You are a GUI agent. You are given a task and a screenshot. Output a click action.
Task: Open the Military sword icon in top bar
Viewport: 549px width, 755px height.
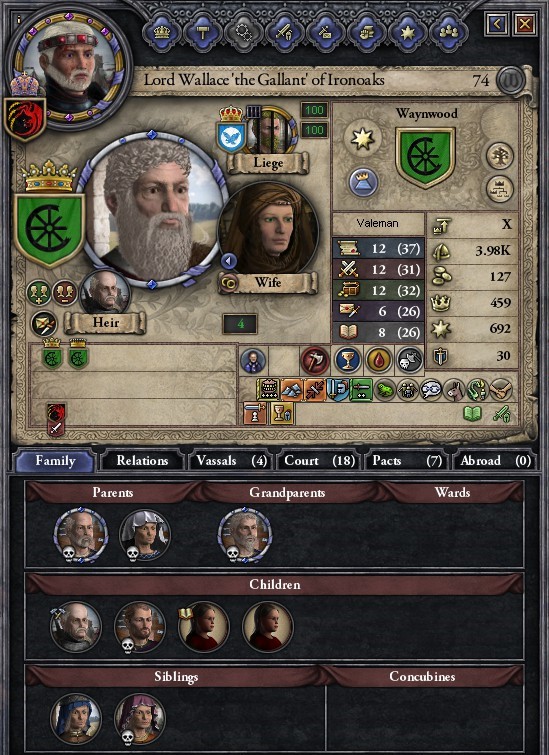pos(285,33)
